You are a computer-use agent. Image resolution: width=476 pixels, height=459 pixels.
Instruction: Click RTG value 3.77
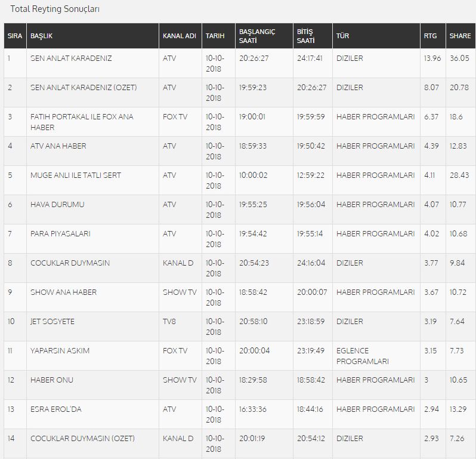click(x=431, y=263)
